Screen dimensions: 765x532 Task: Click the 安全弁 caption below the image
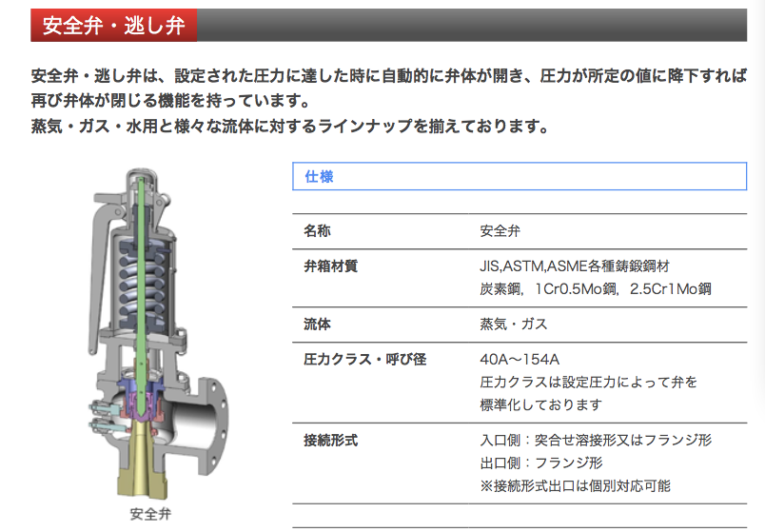click(x=149, y=515)
